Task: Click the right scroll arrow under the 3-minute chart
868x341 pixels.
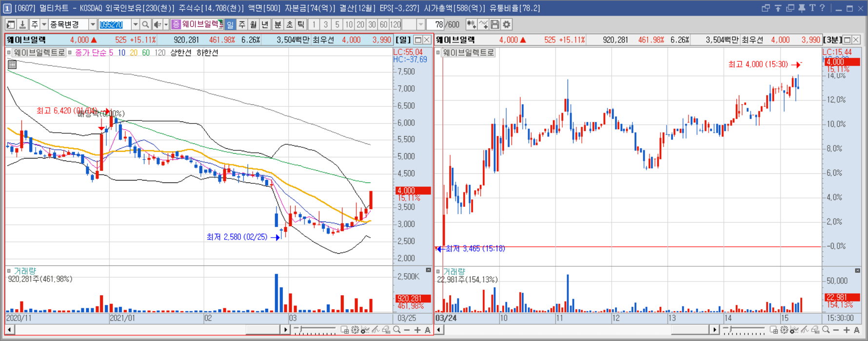Action: coord(714,330)
